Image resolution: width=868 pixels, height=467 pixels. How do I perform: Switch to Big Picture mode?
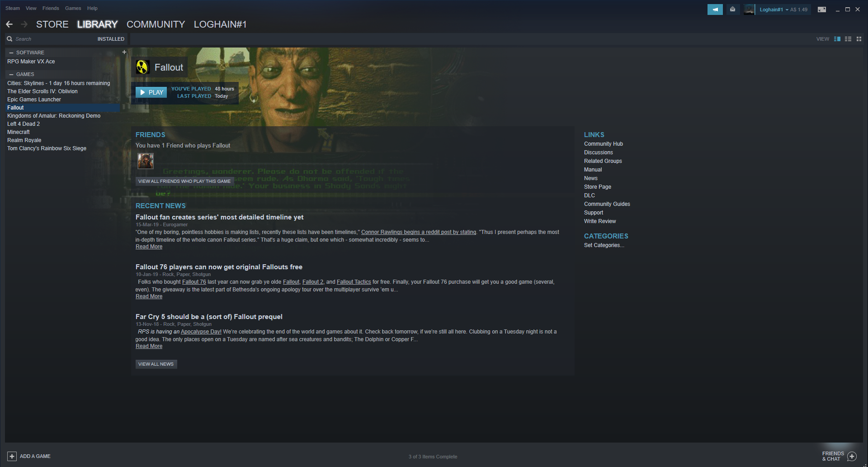pos(822,10)
